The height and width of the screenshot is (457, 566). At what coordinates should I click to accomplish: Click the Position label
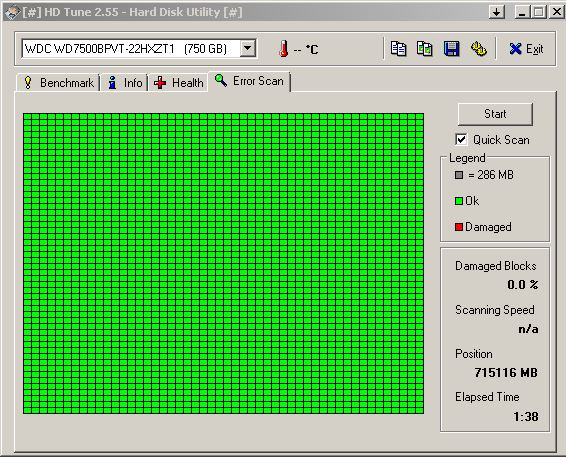point(474,354)
